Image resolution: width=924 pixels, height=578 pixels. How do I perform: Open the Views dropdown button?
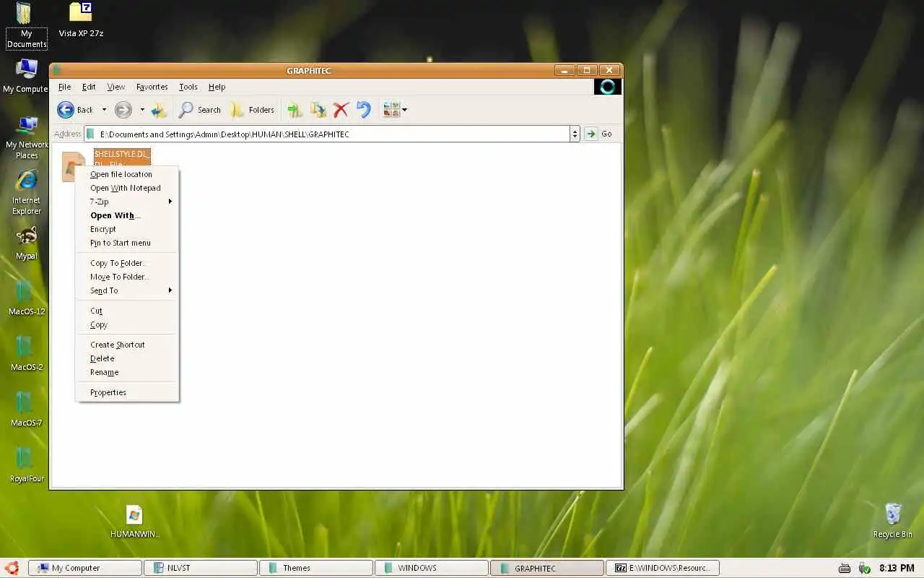(395, 110)
